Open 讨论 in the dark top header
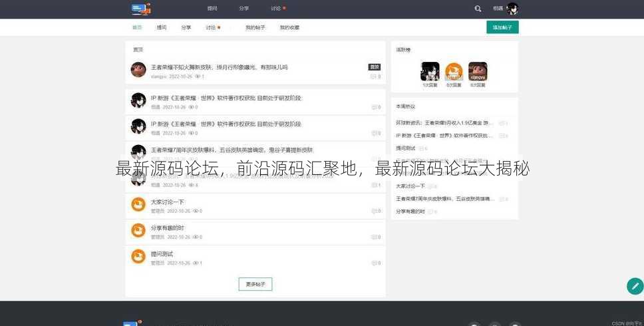The image size is (644, 326). pyautogui.click(x=275, y=8)
